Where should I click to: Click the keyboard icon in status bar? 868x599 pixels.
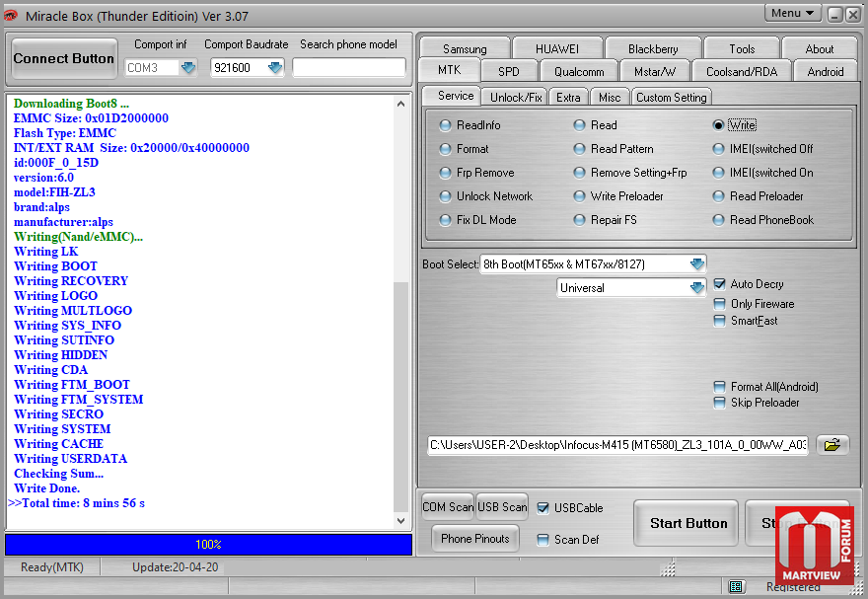point(736,587)
